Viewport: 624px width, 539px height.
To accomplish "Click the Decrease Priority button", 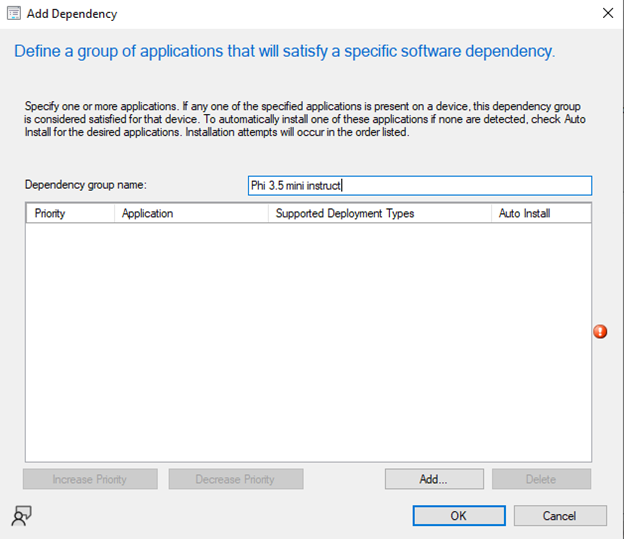I will tap(235, 479).
